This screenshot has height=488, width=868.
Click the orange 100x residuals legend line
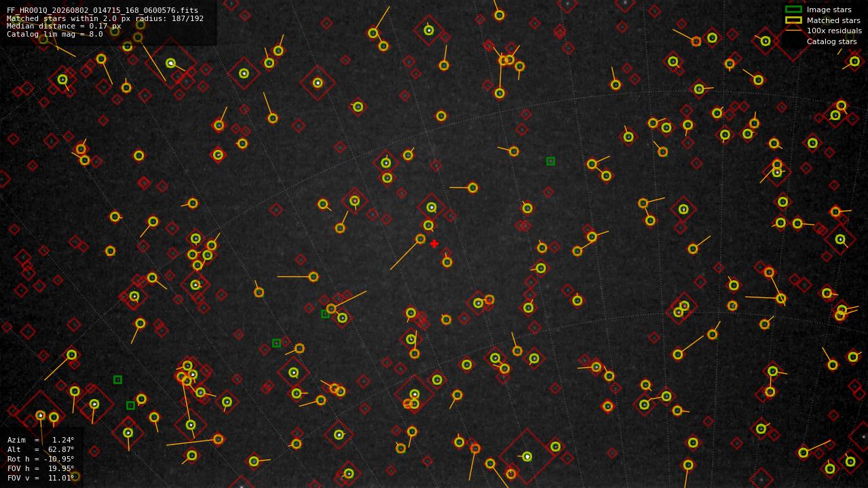coord(793,30)
